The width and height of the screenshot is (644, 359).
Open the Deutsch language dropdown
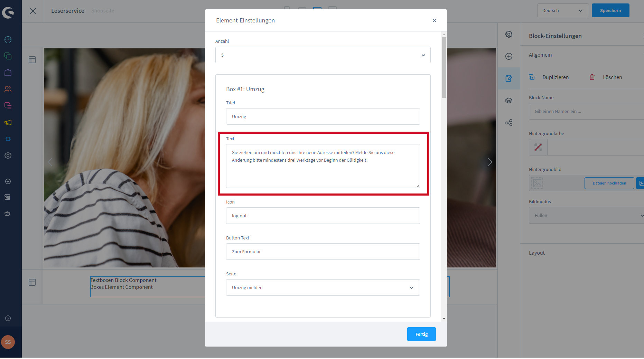click(x=562, y=11)
